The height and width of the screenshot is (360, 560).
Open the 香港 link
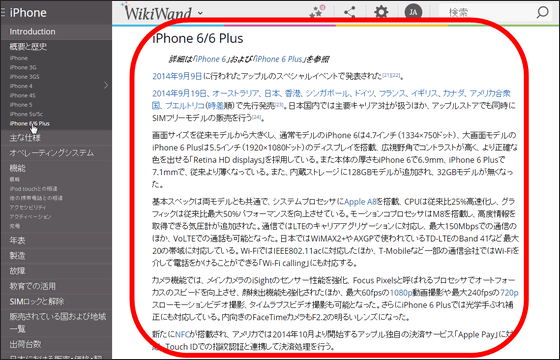click(x=292, y=93)
